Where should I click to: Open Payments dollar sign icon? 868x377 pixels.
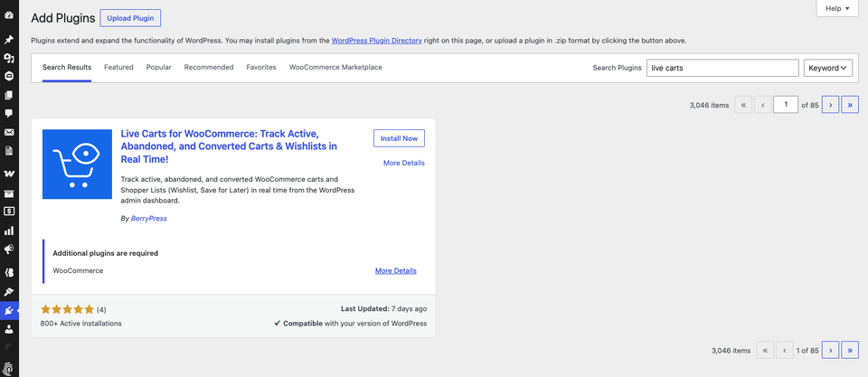pyautogui.click(x=9, y=212)
